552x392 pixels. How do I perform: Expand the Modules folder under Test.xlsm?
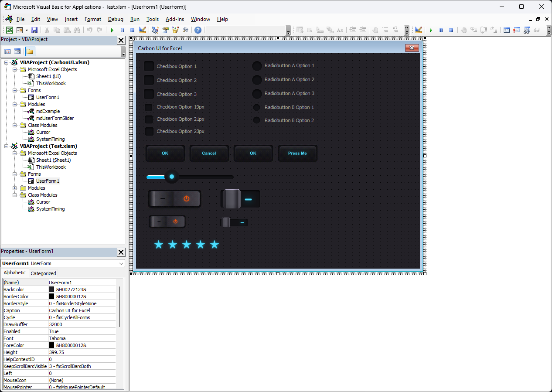pos(15,188)
